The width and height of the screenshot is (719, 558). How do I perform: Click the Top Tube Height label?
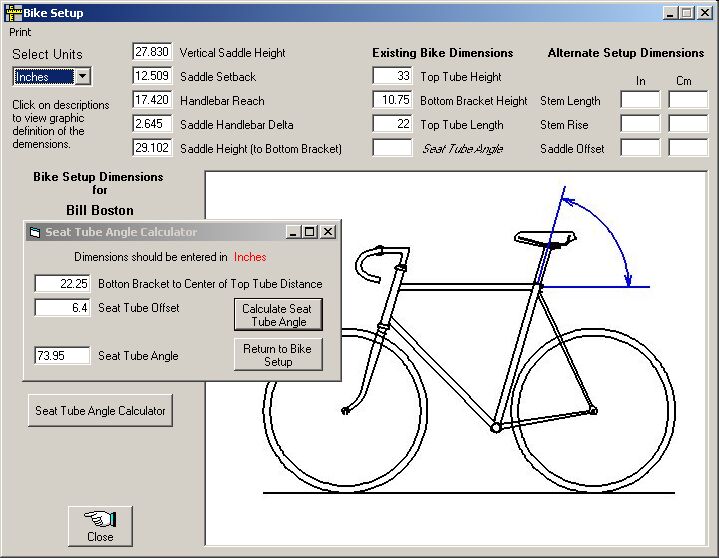coord(461,77)
